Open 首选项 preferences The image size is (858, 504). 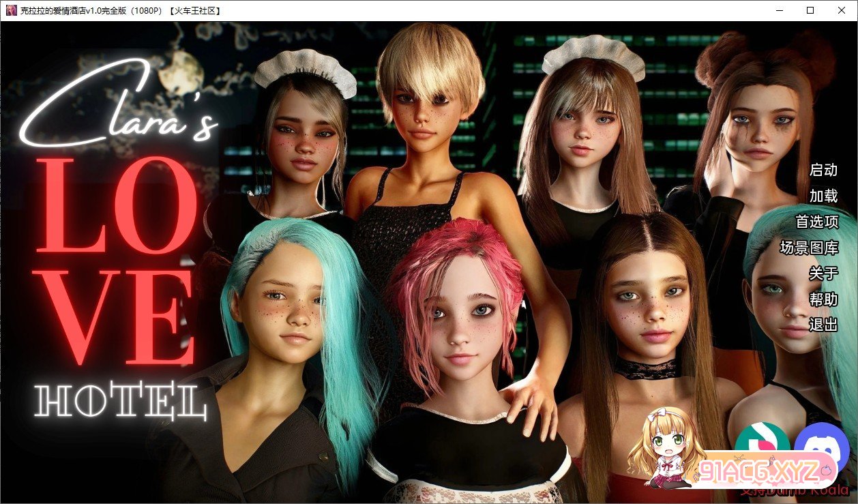coord(816,222)
